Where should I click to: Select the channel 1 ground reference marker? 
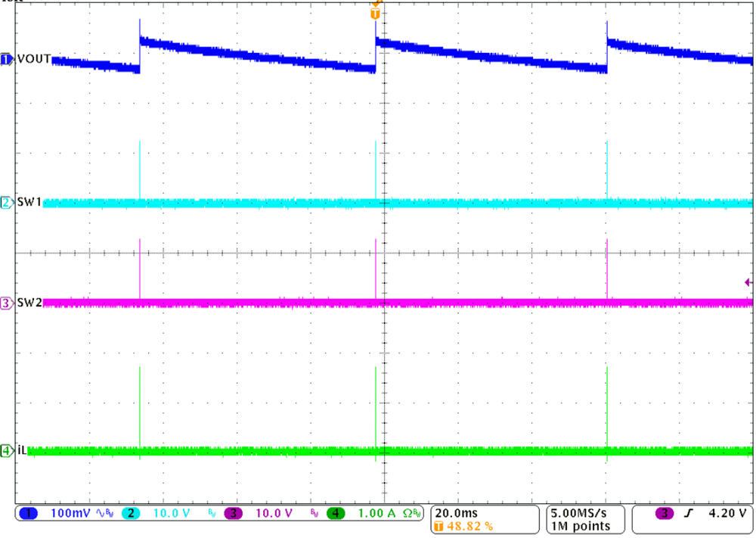[6, 58]
